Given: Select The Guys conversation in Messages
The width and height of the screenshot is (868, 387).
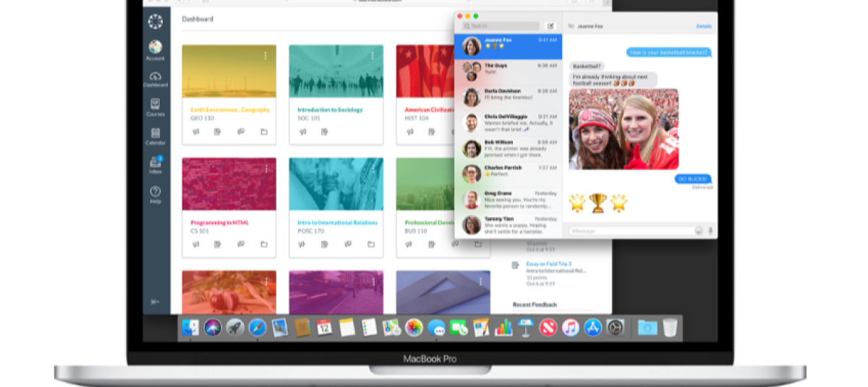Looking at the screenshot, I should [508, 69].
